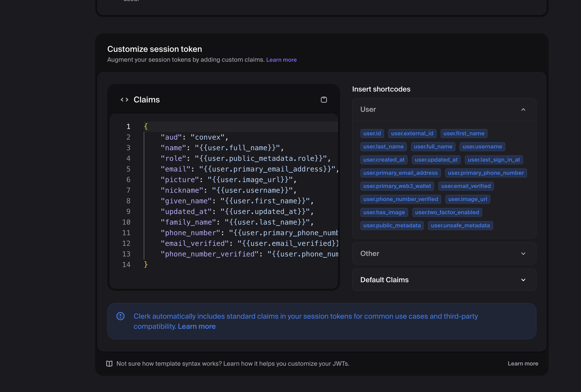The width and height of the screenshot is (581, 392).
Task: Click the info icon in the blue banner
Action: click(120, 316)
